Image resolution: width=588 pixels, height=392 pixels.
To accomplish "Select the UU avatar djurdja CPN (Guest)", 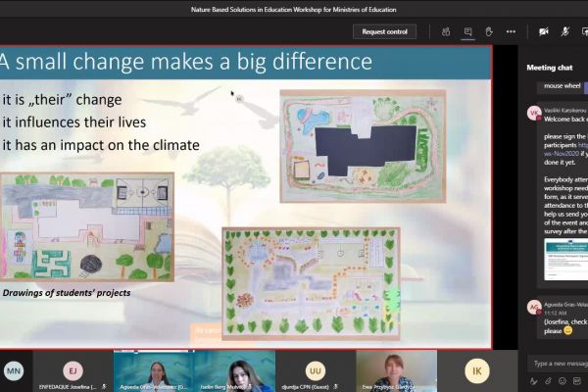I will [x=316, y=371].
